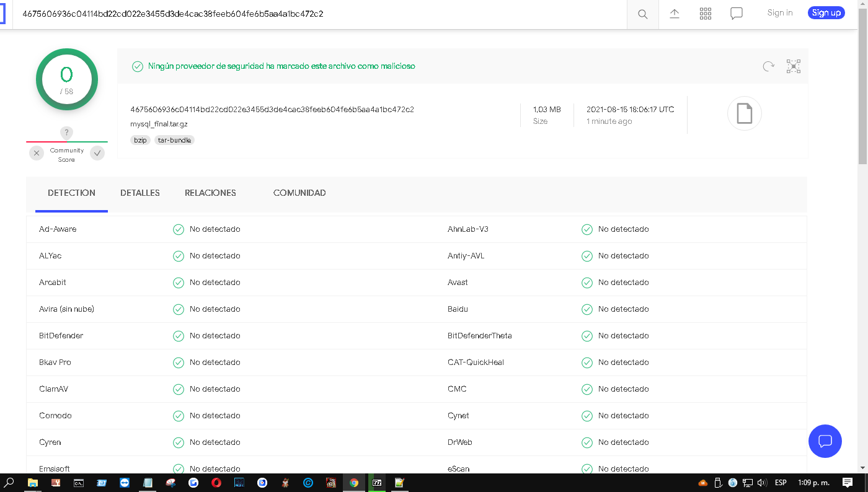The width and height of the screenshot is (868, 492).
Task: Vote file malicious with the X button
Action: click(x=37, y=153)
